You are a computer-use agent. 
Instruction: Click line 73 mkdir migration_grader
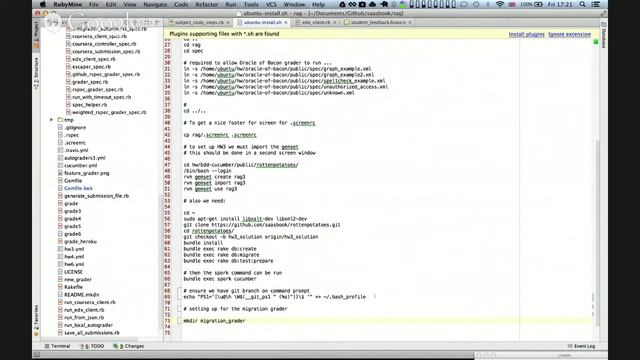pos(214,321)
